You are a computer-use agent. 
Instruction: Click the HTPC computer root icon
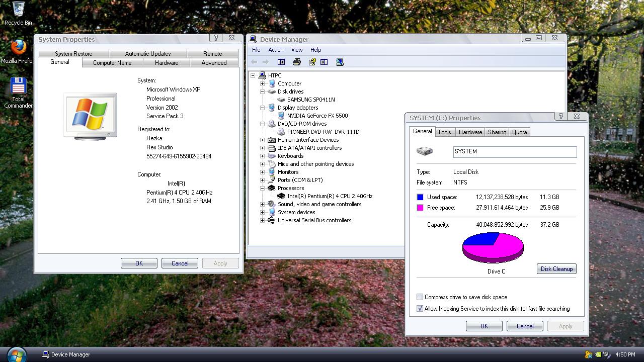point(262,75)
